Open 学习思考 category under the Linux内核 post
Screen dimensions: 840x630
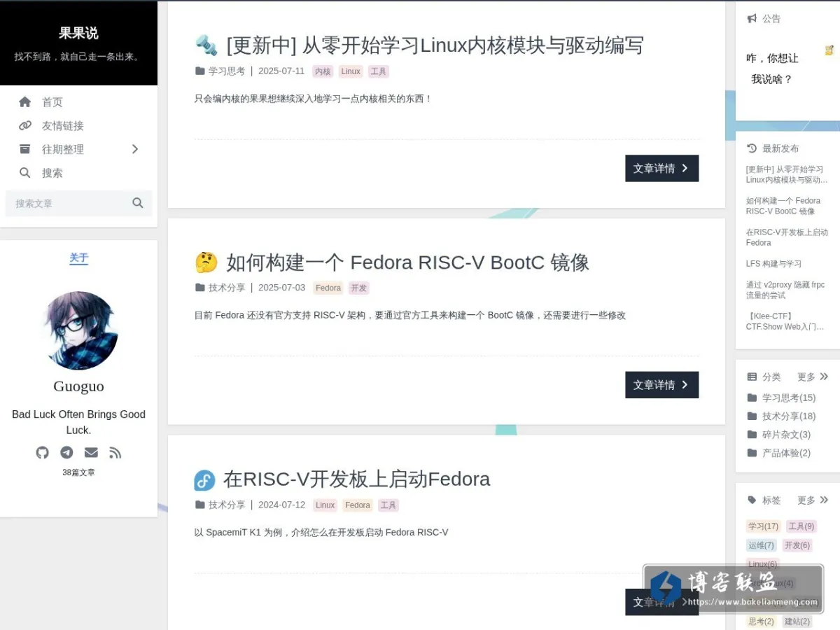(226, 71)
